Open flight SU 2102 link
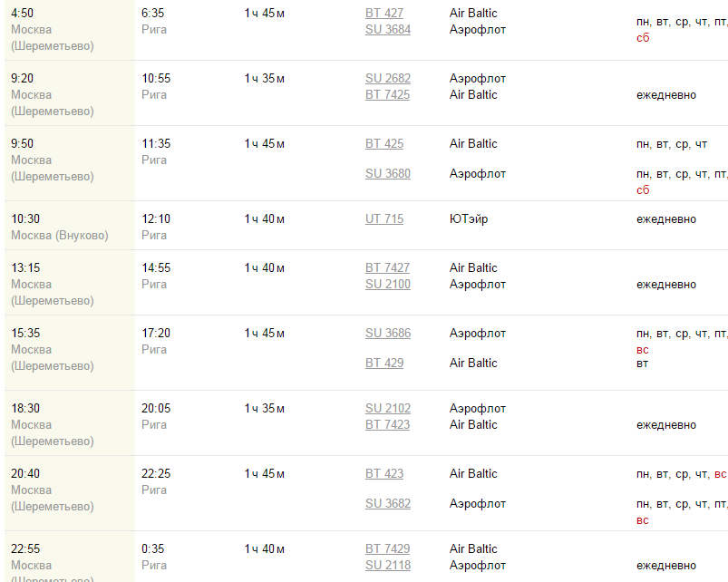This screenshot has width=728, height=582. point(388,409)
